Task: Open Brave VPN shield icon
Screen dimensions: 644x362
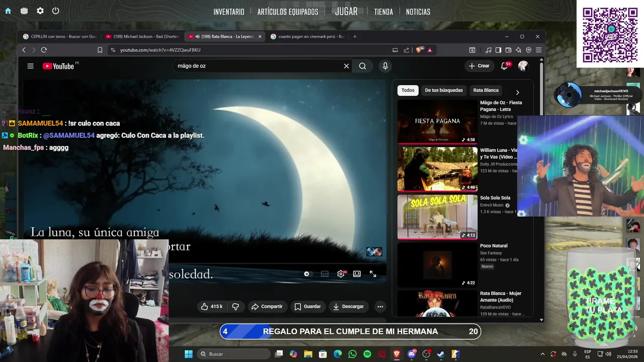Action: 528,50
